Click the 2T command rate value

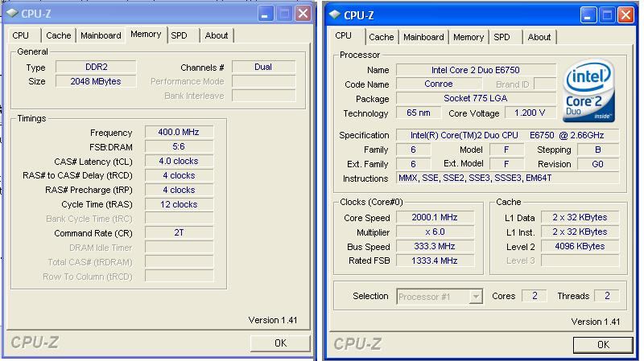(179, 232)
